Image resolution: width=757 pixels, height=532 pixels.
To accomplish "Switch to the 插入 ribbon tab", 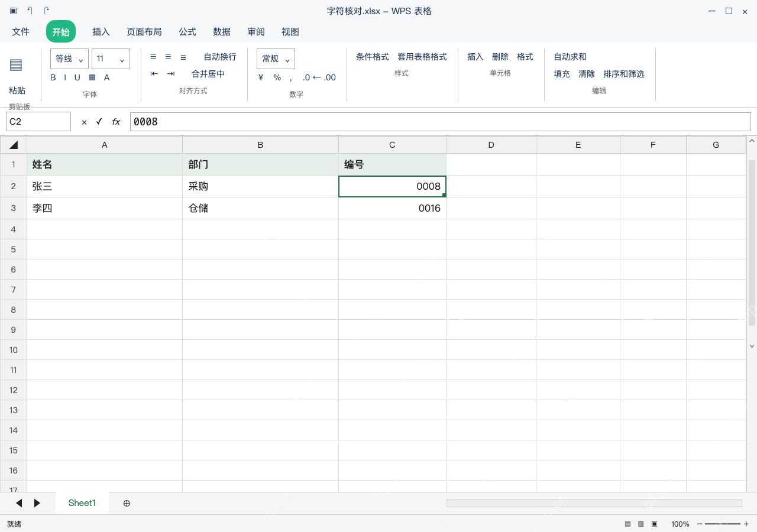I will pyautogui.click(x=101, y=32).
